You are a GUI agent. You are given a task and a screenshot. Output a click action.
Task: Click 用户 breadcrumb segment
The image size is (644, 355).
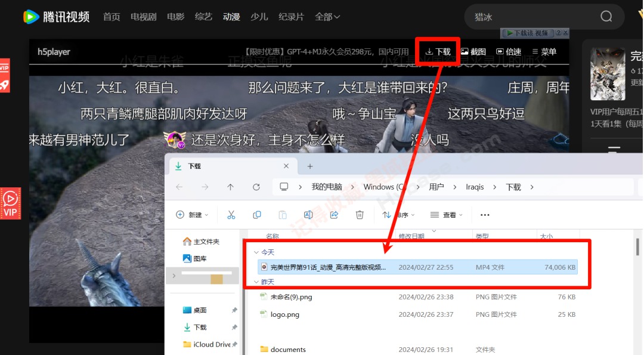point(436,187)
